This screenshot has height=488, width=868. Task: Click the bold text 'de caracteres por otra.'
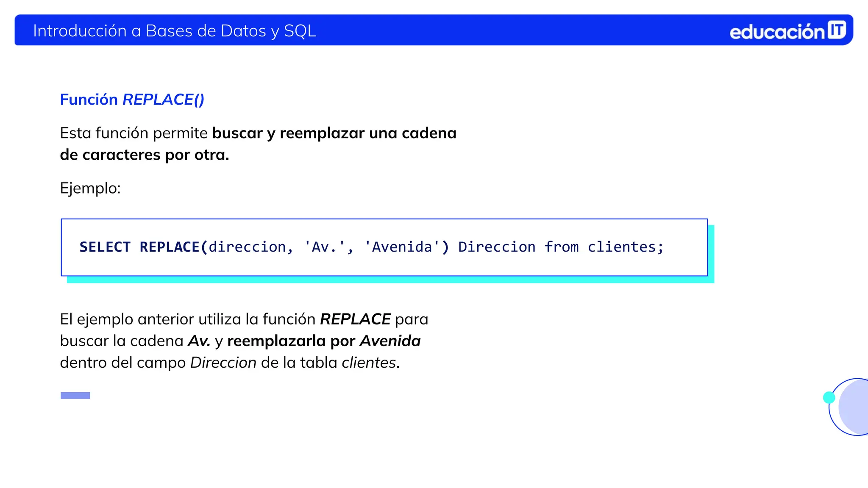(145, 155)
